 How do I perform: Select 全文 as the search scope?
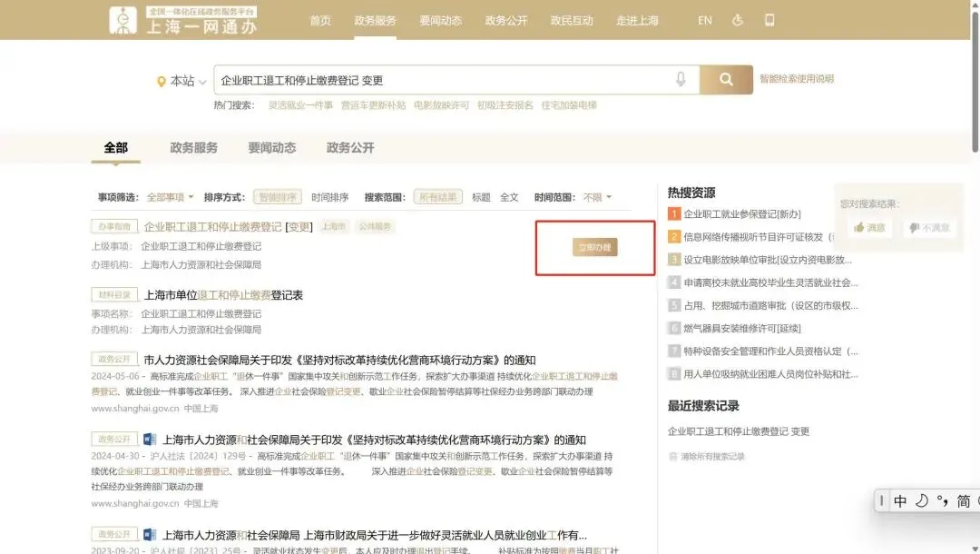509,197
